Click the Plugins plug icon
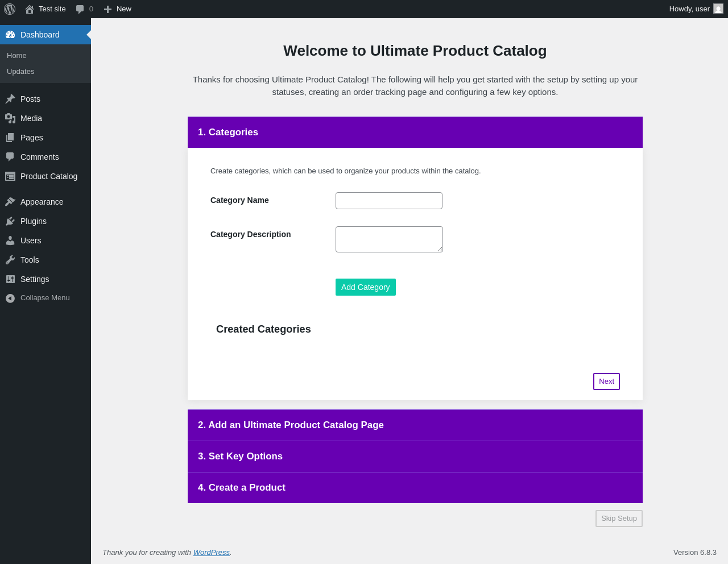 10,221
